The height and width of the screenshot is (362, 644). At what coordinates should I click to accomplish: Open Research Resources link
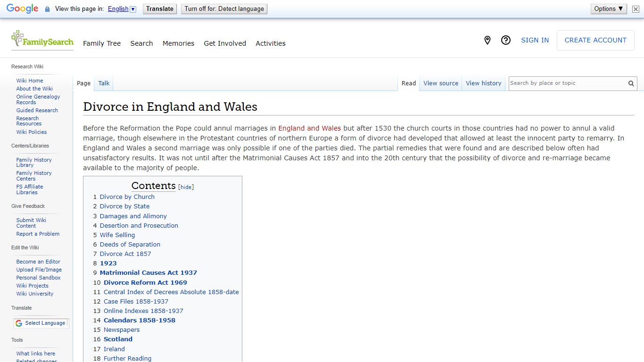29,121
